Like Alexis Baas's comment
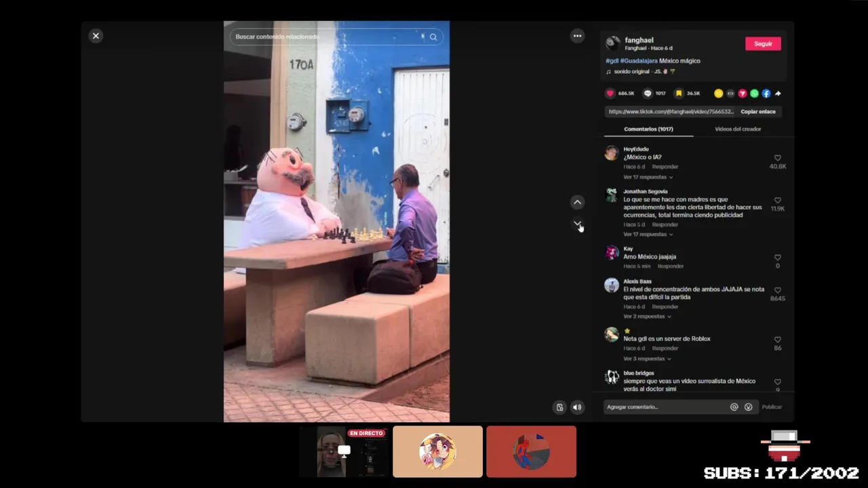Viewport: 868px width, 488px height. (x=777, y=290)
